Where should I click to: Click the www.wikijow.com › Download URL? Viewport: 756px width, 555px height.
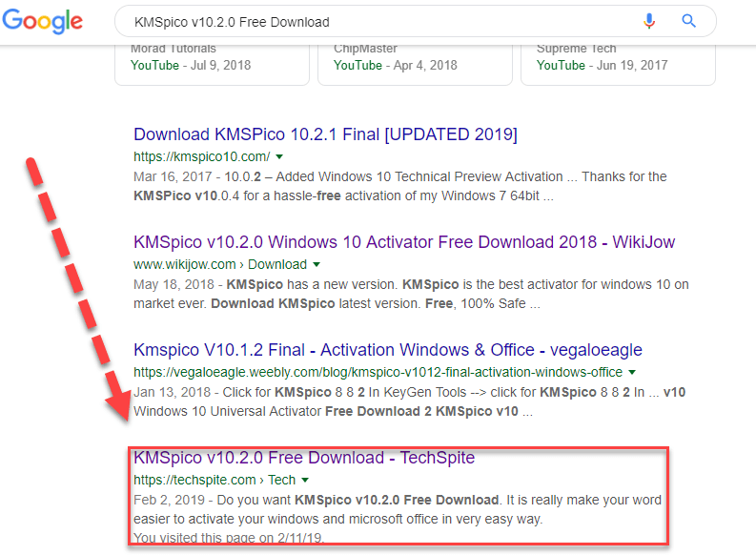219,264
